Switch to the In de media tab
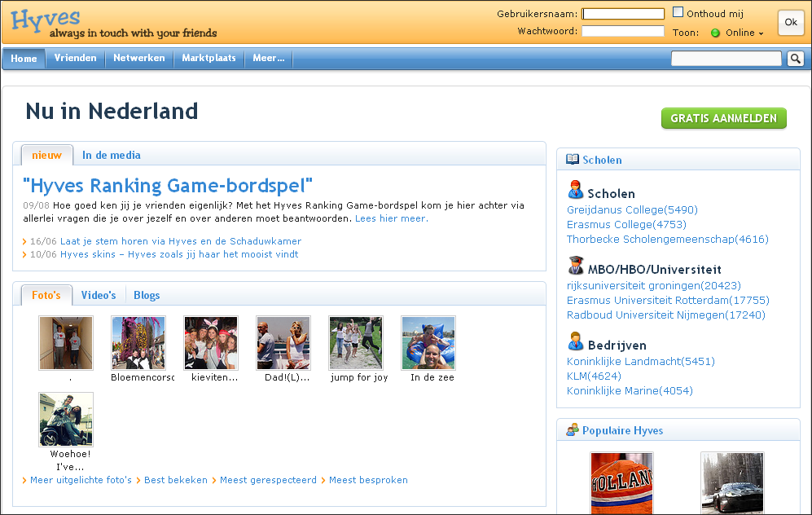Image resolution: width=812 pixels, height=515 pixels. click(112, 155)
